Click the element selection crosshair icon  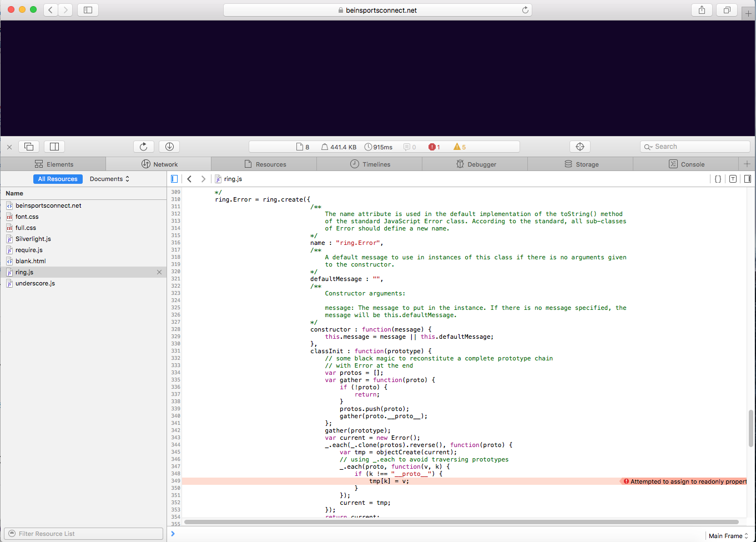tap(580, 147)
